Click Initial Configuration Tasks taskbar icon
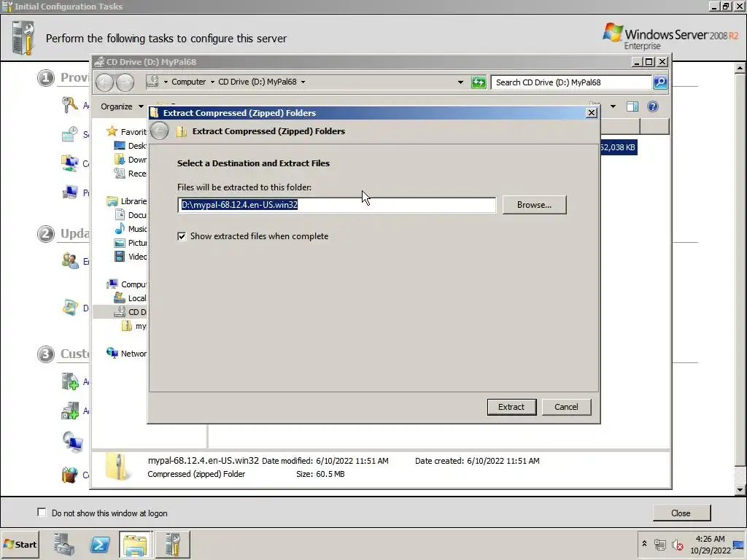 pyautogui.click(x=173, y=545)
